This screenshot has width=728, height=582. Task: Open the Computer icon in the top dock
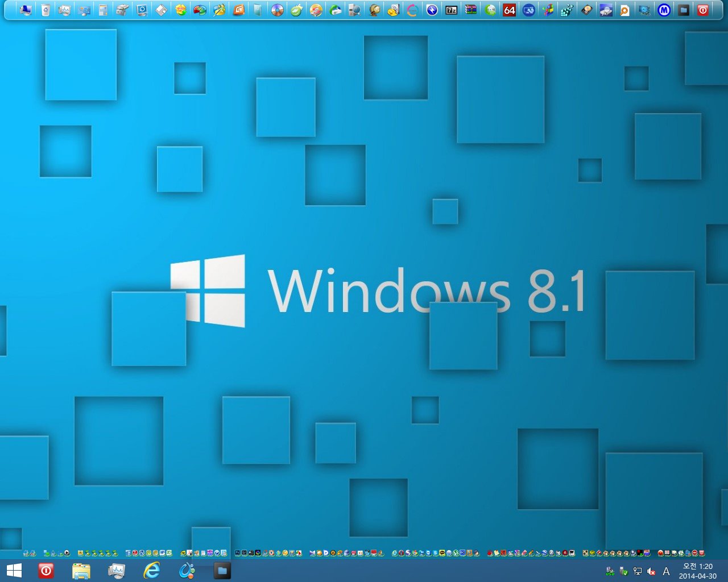pyautogui.click(x=26, y=10)
